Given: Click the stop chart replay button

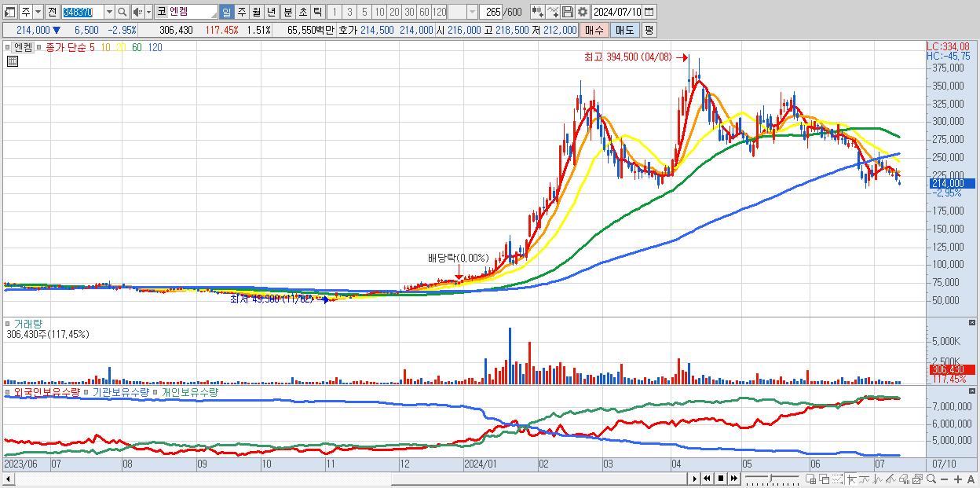Looking at the screenshot, I should (x=721, y=479).
